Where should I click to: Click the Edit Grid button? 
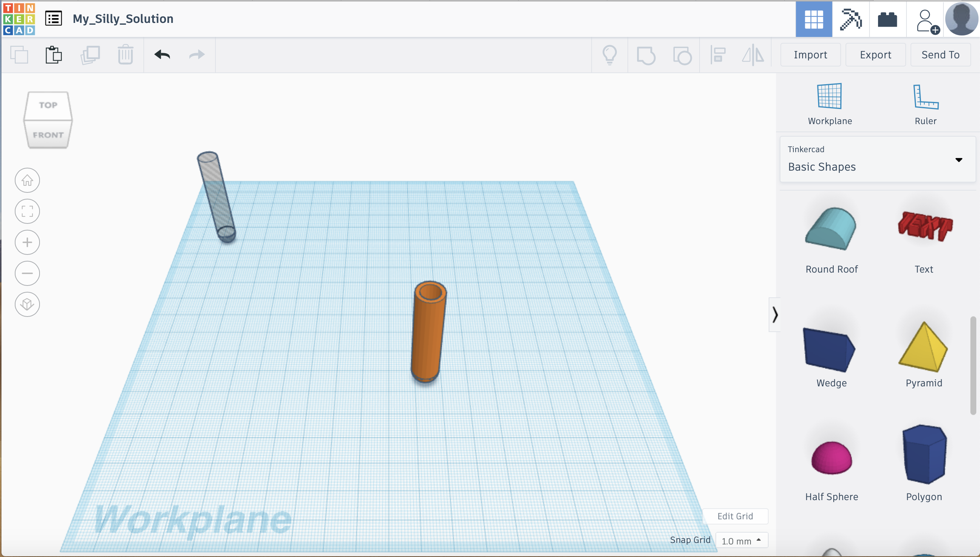click(x=735, y=516)
